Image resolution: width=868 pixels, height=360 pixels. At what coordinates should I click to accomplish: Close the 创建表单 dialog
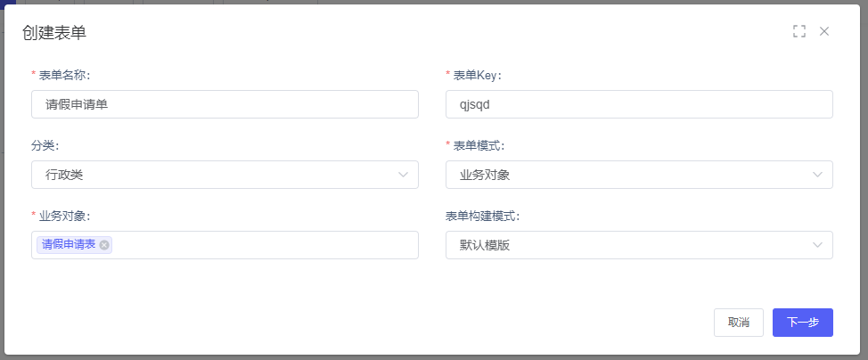(824, 31)
